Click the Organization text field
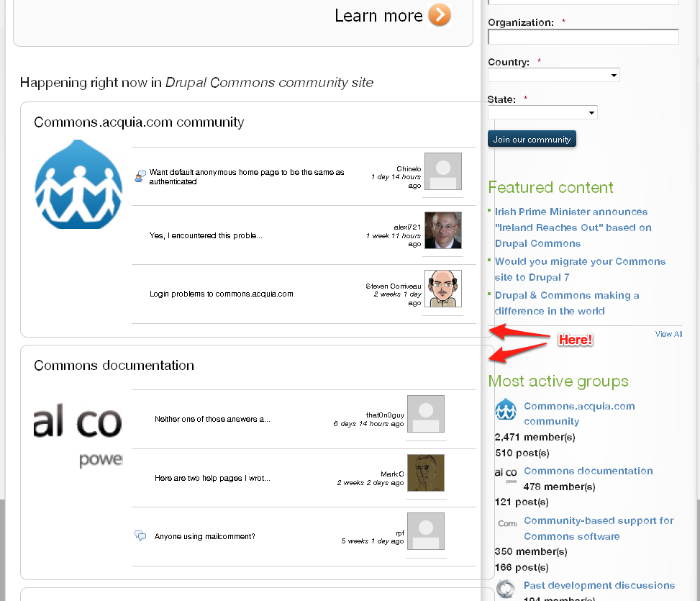Viewport: 700px width, 601px height. pyautogui.click(x=583, y=37)
